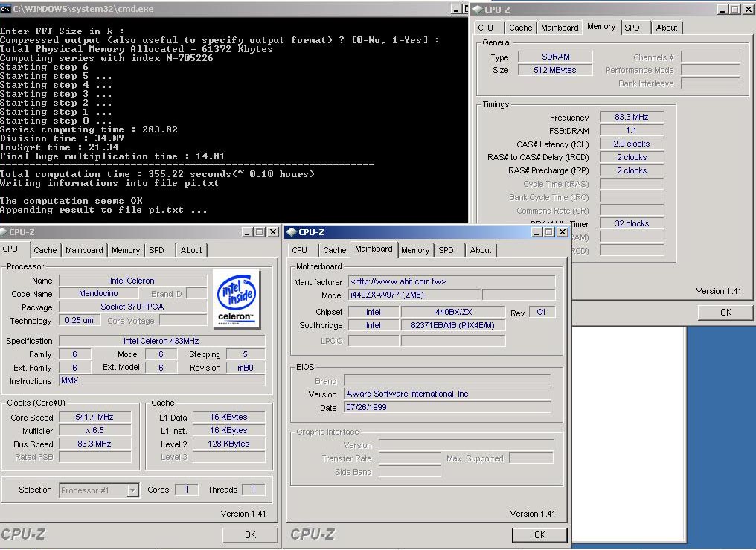
Task: Click the 82371EB/MB (PIIX4E/M) southbridge value
Action: coord(452,325)
